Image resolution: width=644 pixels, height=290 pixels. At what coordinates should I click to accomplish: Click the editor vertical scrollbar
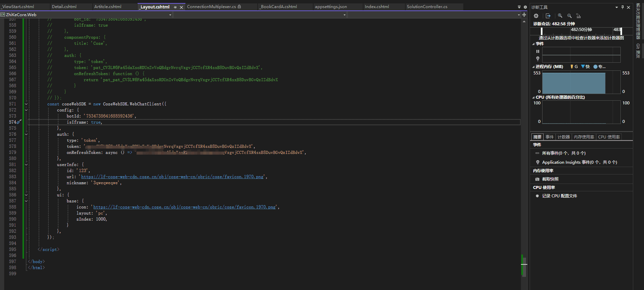click(524, 135)
